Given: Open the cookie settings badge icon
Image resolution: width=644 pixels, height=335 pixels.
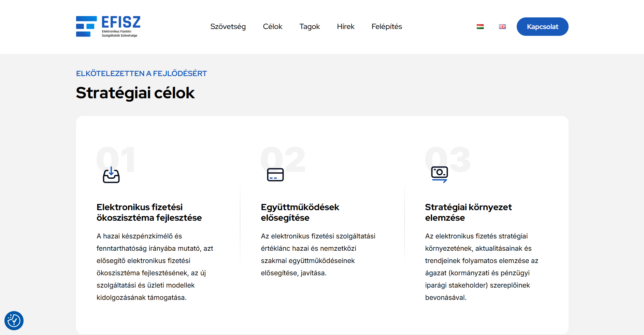Looking at the screenshot, I should coord(14,321).
